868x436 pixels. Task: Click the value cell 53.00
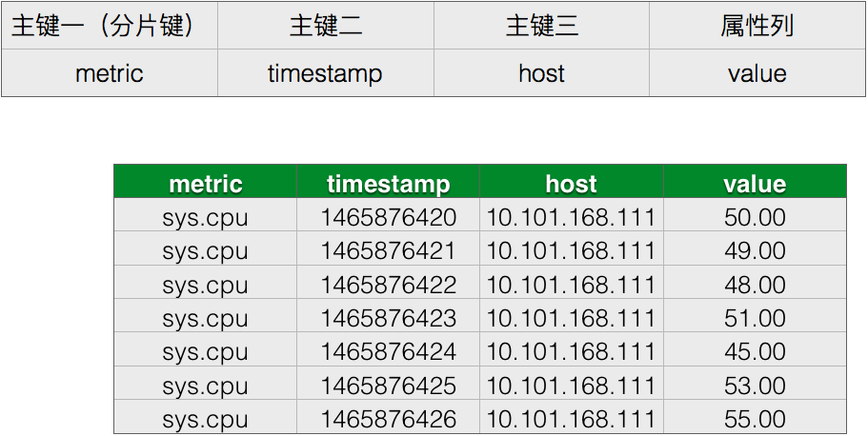755,384
